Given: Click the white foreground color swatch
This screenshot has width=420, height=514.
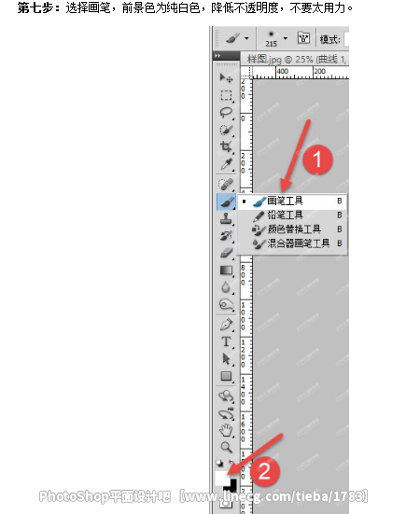Looking at the screenshot, I should click(221, 478).
